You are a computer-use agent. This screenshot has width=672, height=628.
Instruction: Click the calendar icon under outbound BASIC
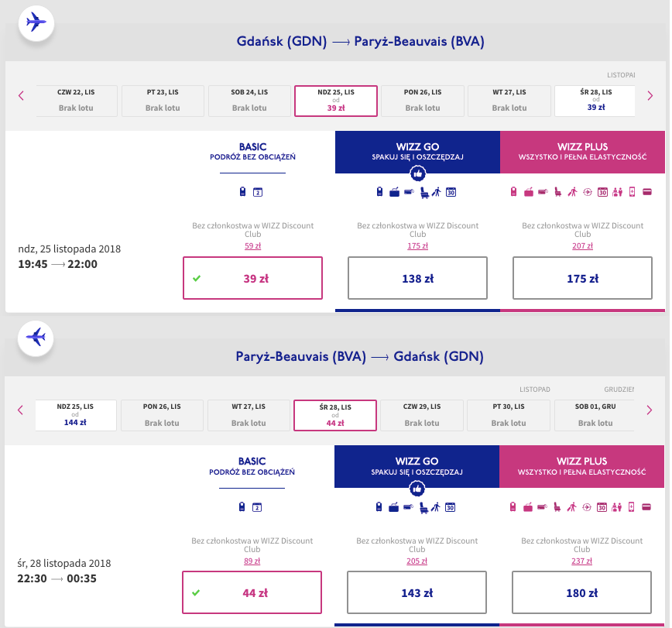tap(258, 192)
